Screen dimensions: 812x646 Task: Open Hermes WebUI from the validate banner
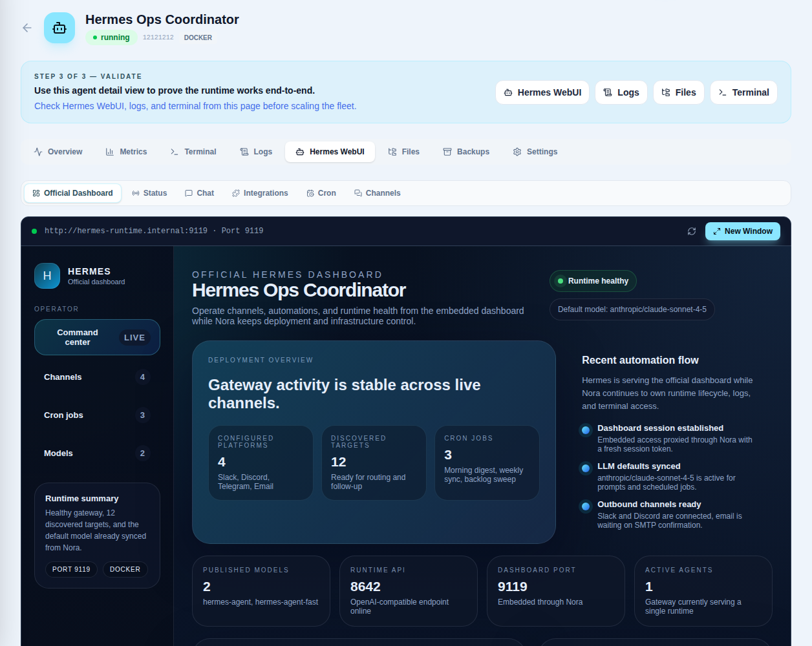pos(542,92)
